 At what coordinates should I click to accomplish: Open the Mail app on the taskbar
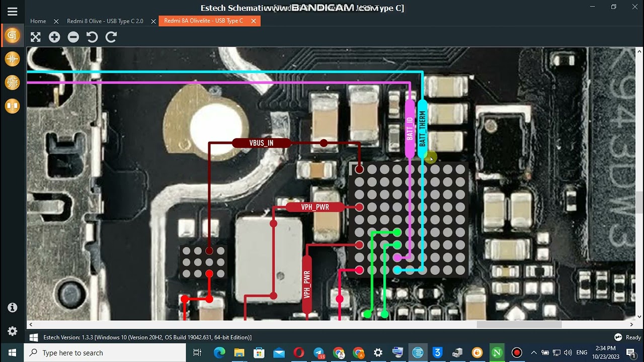tap(279, 352)
